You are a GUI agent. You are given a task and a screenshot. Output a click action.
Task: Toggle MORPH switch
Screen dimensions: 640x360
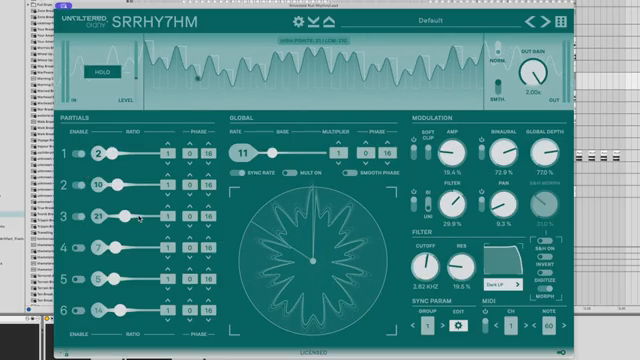[x=545, y=289]
